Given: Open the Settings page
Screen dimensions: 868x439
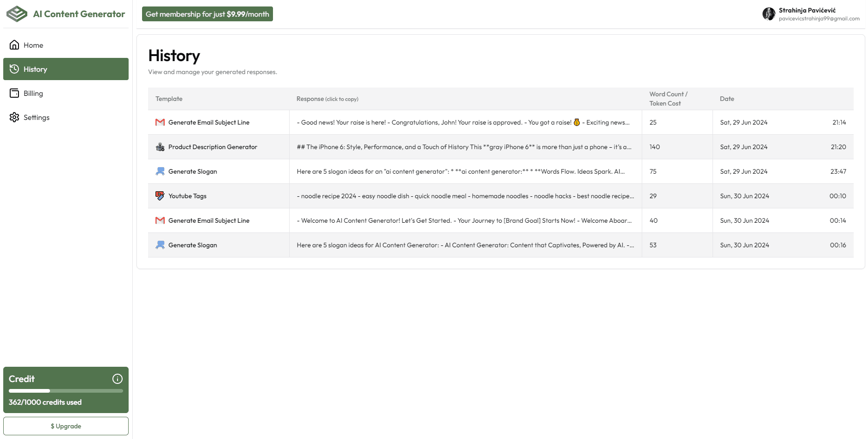Looking at the screenshot, I should [66, 117].
